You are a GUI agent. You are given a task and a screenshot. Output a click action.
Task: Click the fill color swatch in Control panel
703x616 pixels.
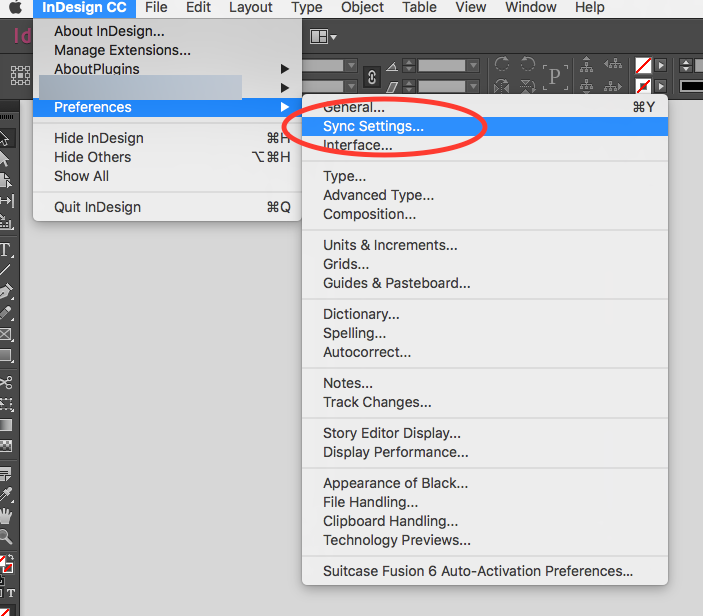pos(643,65)
